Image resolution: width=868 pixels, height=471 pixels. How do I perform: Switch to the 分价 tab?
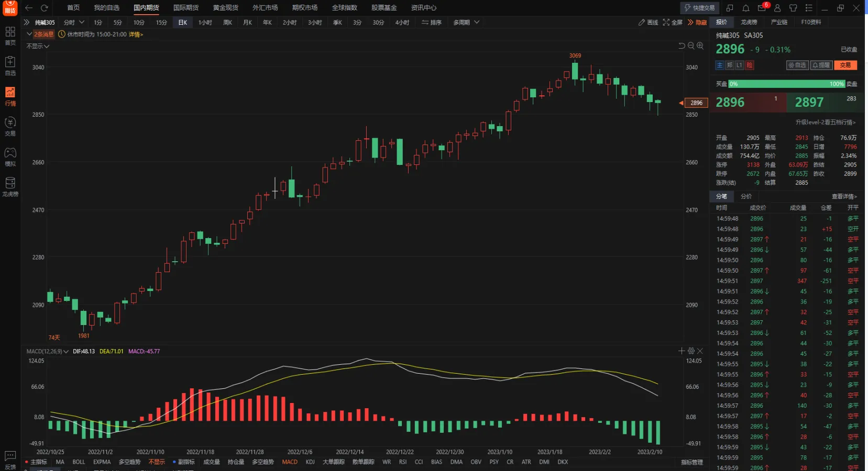[x=746, y=196]
